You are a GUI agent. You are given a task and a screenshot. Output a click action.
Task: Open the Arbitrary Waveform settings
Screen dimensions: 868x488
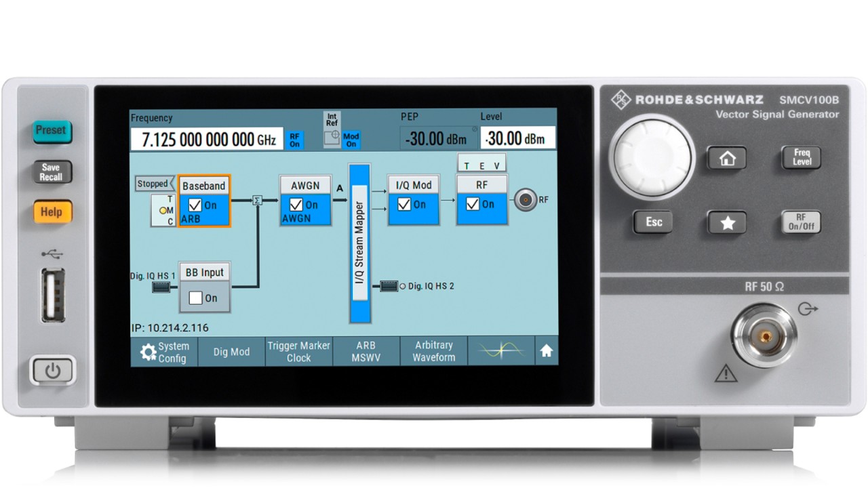[x=433, y=351]
